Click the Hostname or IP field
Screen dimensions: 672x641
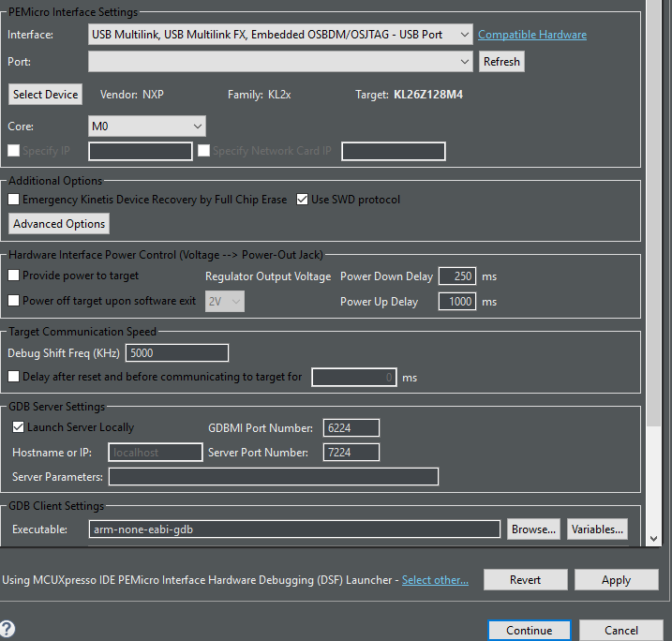click(156, 452)
